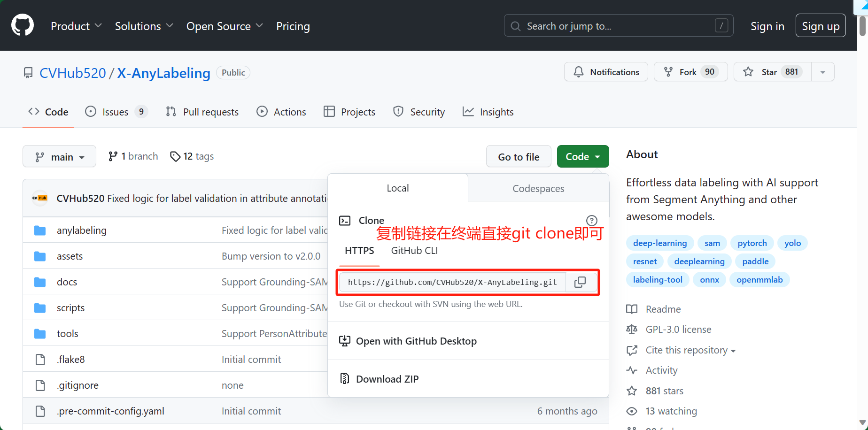Click the copy URL icon next to clone link

[581, 282]
